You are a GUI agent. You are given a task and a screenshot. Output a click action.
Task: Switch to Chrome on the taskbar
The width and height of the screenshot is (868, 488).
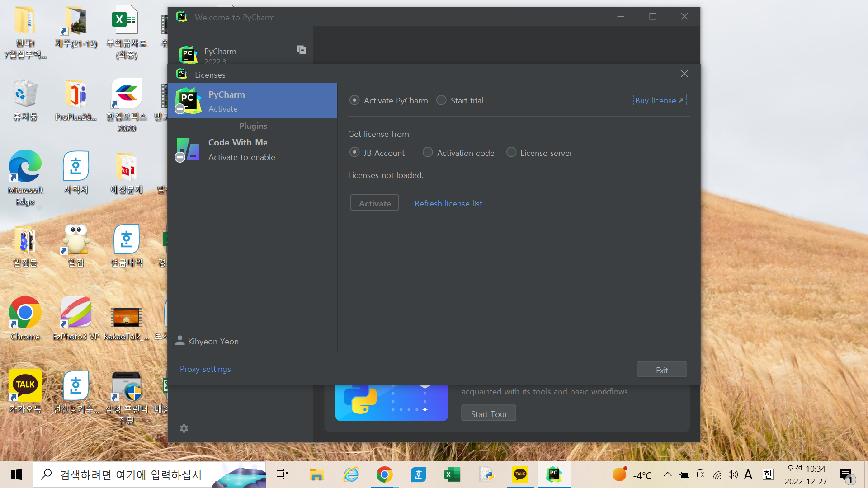click(x=385, y=474)
